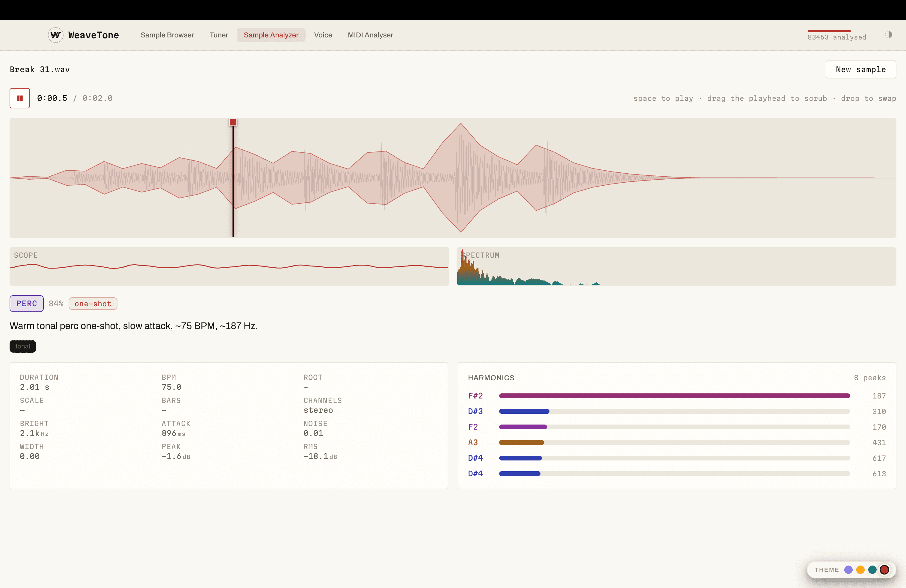Choose the red theme swatch

pyautogui.click(x=885, y=570)
